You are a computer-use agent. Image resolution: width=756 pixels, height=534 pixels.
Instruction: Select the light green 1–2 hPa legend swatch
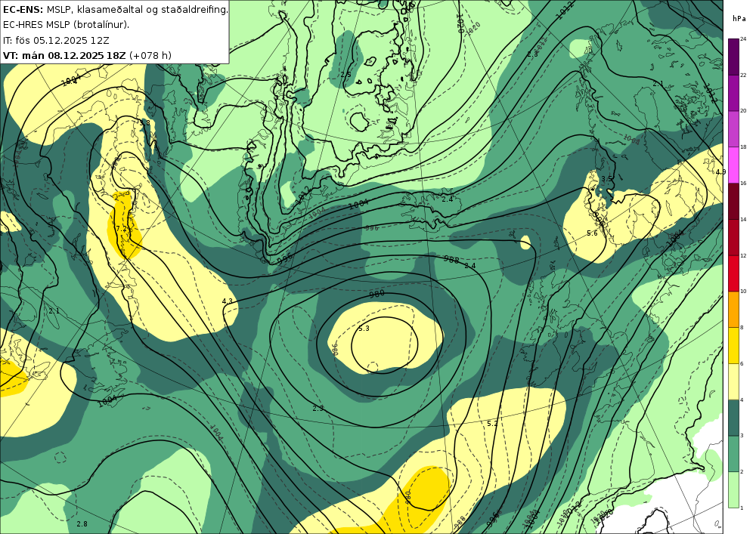tap(733, 490)
